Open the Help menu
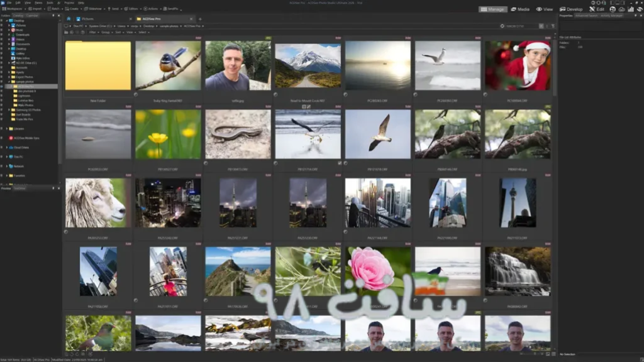The height and width of the screenshot is (362, 644). 81,3
